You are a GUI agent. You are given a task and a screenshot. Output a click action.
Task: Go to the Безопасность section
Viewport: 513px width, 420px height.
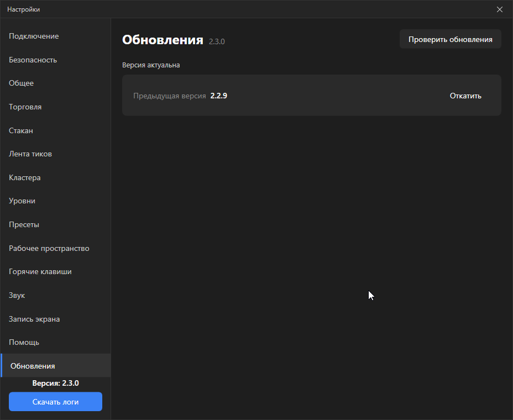click(x=56, y=60)
